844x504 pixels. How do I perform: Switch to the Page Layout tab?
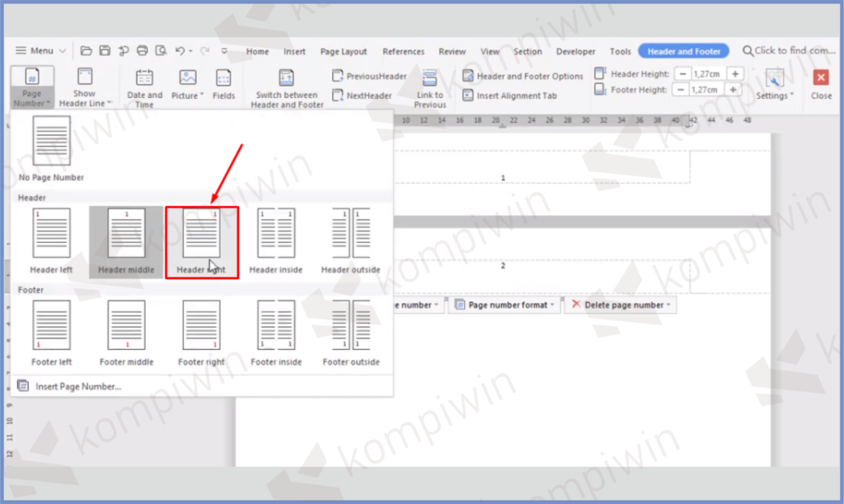[344, 51]
